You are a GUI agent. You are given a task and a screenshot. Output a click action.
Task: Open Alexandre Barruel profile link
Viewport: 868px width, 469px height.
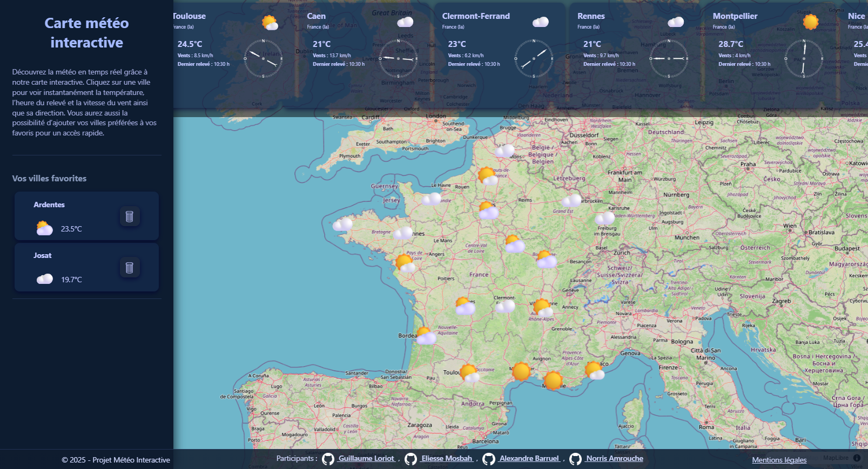[x=529, y=459]
